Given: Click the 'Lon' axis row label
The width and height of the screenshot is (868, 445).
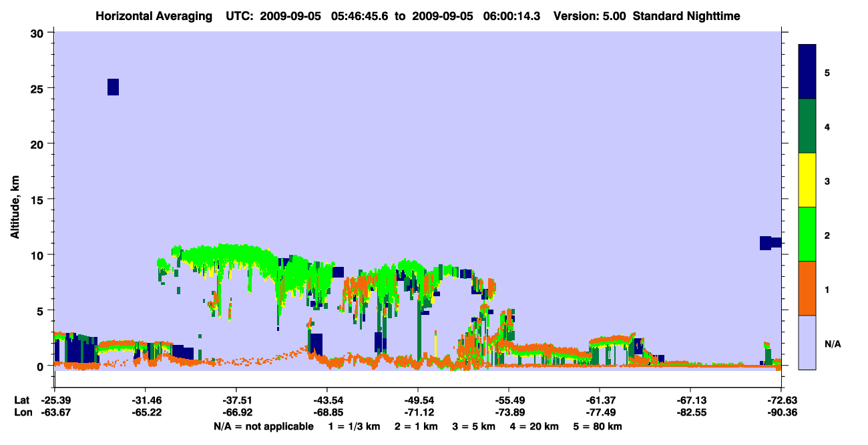Looking at the screenshot, I should click(23, 413).
